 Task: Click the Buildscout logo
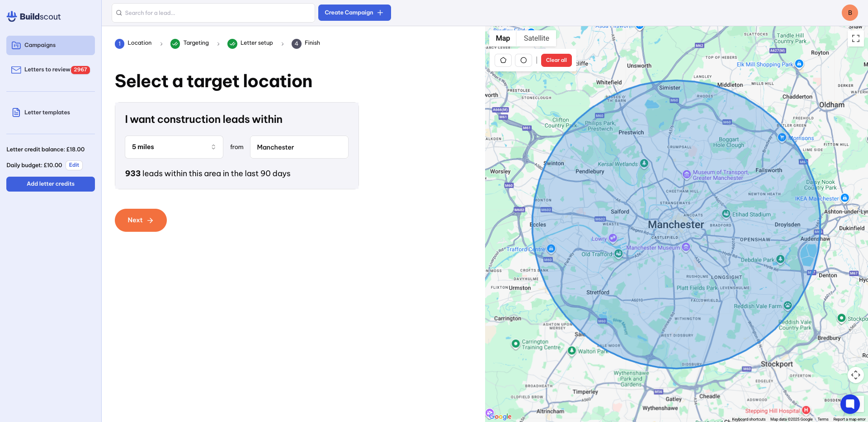[34, 17]
